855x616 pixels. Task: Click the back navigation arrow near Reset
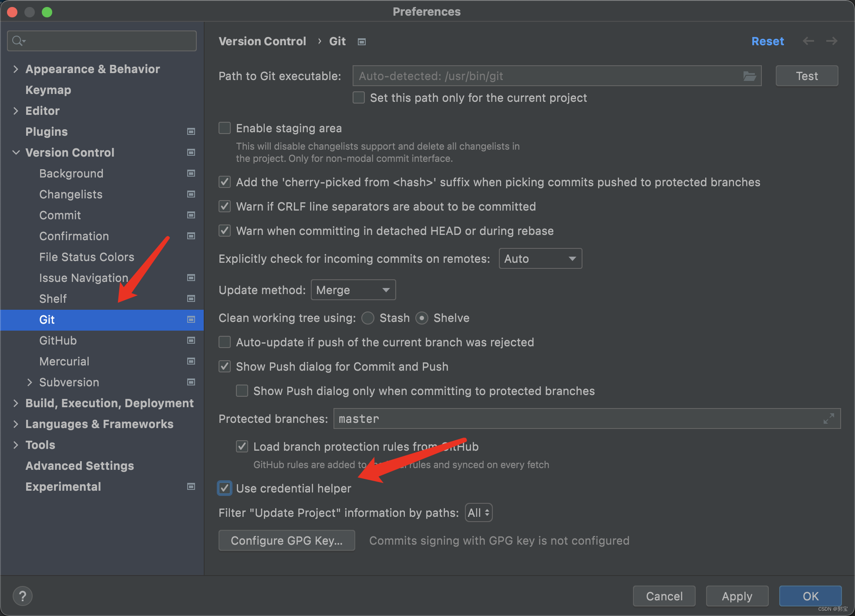[808, 40]
